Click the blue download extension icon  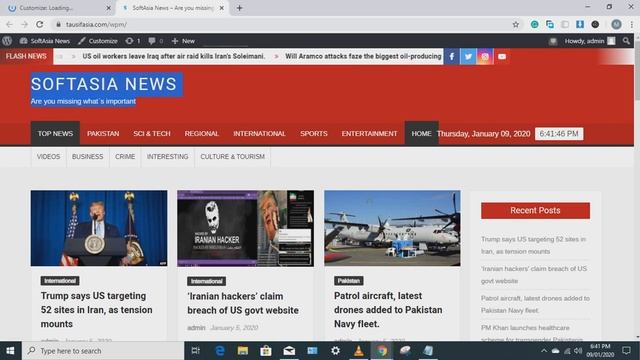(580, 24)
